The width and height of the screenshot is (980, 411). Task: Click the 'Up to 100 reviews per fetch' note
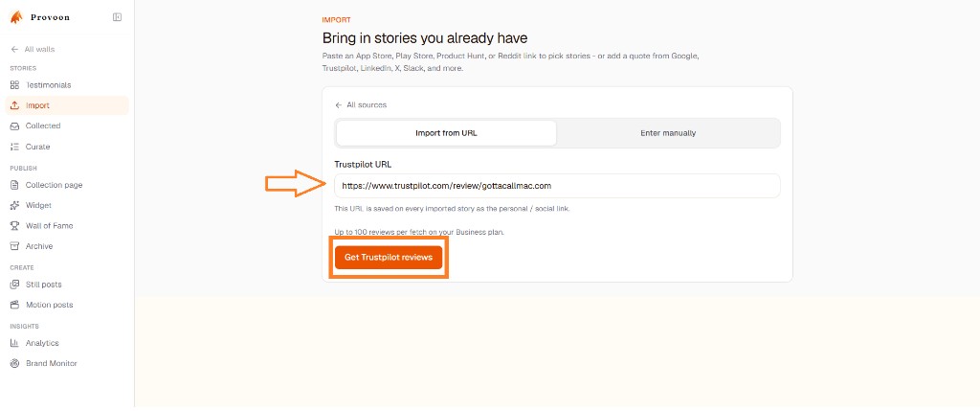[x=419, y=232]
